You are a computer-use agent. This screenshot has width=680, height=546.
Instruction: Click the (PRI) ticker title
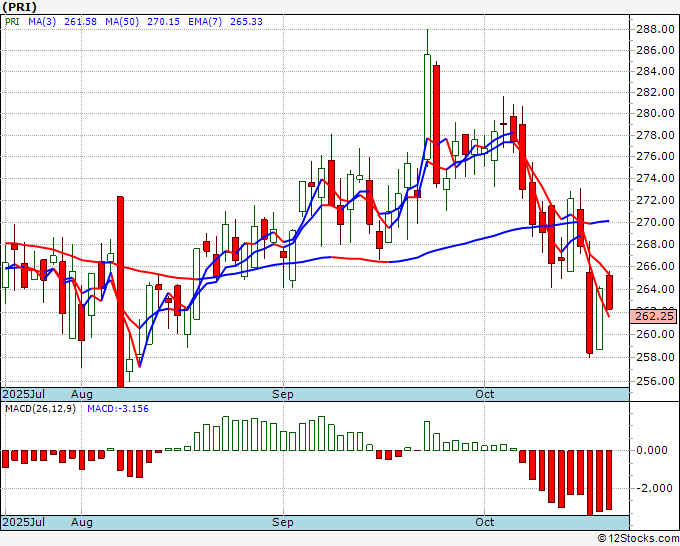pos(20,7)
